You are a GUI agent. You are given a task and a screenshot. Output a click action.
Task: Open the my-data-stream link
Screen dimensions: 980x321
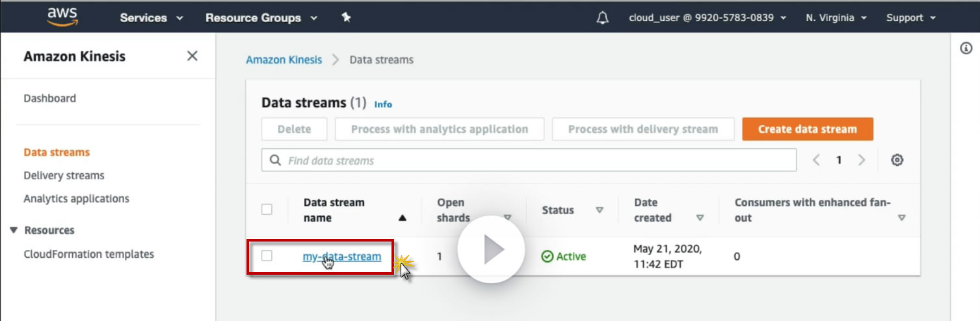click(x=342, y=257)
